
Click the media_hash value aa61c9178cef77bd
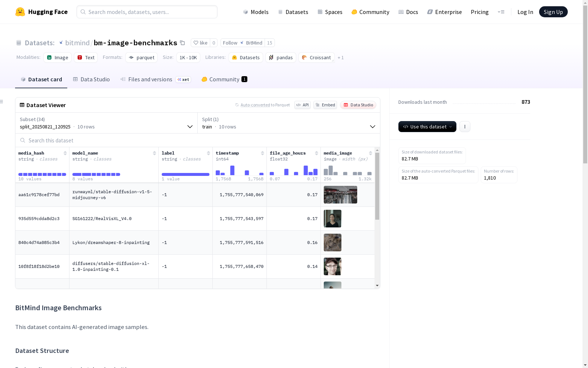pyautogui.click(x=39, y=195)
